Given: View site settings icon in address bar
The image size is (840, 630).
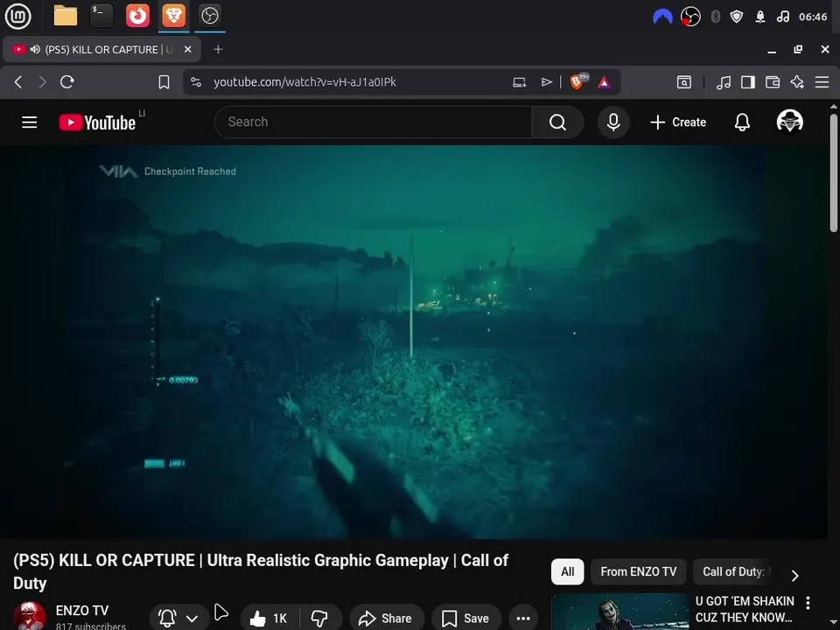Looking at the screenshot, I should pyautogui.click(x=196, y=82).
